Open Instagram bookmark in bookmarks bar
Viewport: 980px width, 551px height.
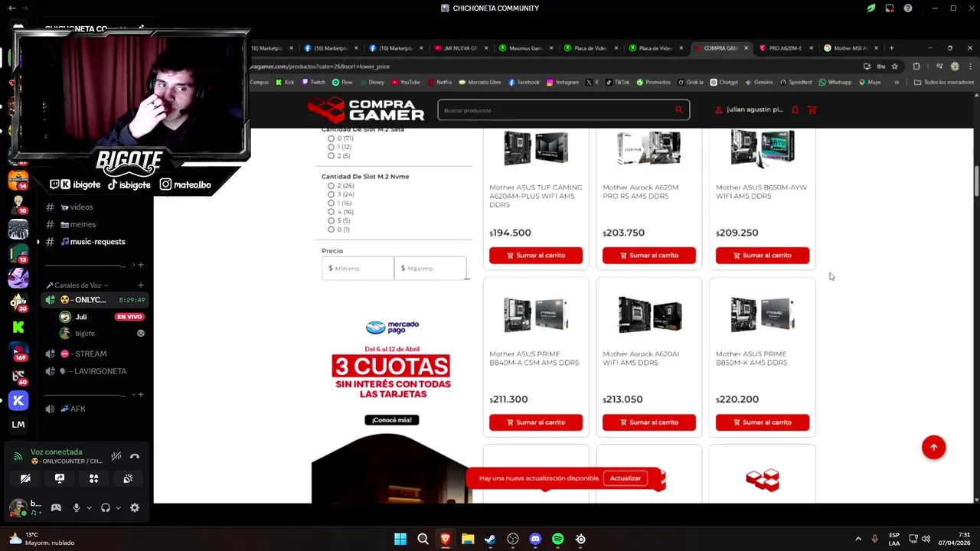coord(563,82)
